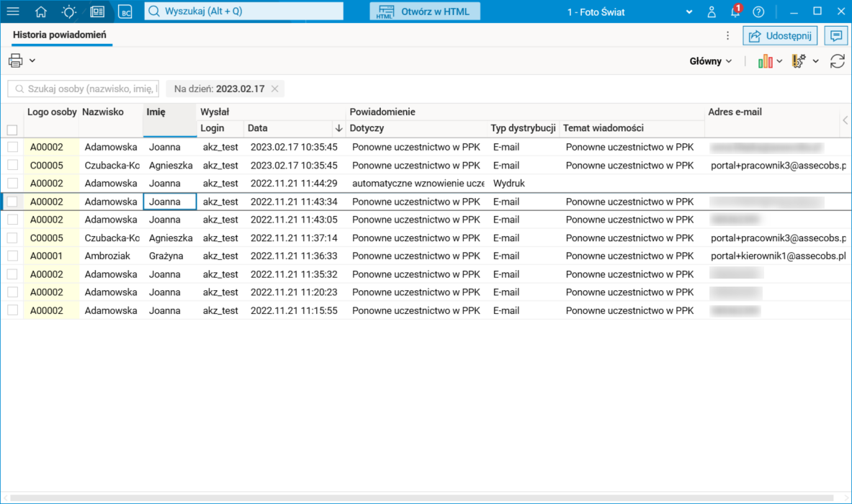This screenshot has width=852, height=504.
Task: Open the help question mark icon
Action: coord(758,12)
